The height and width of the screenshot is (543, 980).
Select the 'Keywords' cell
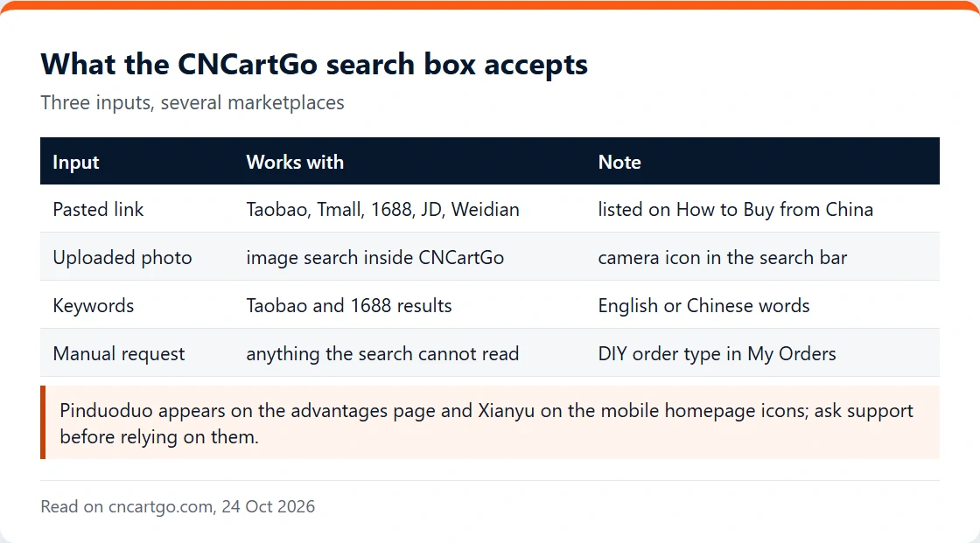136,305
